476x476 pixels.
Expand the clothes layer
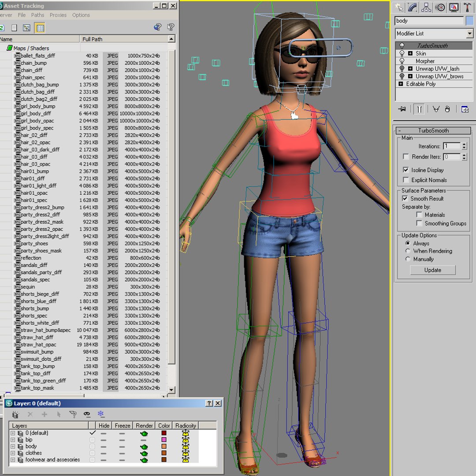(x=13, y=453)
